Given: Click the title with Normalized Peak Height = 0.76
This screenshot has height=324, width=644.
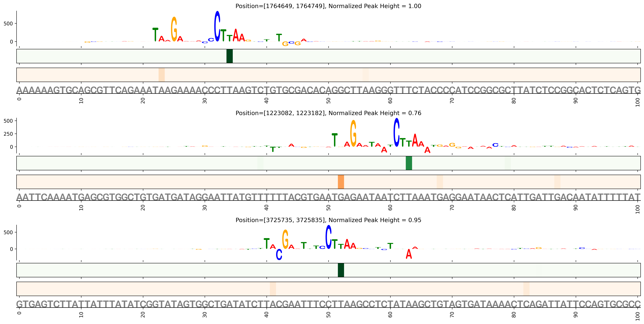Looking at the screenshot, I should click(x=328, y=113).
